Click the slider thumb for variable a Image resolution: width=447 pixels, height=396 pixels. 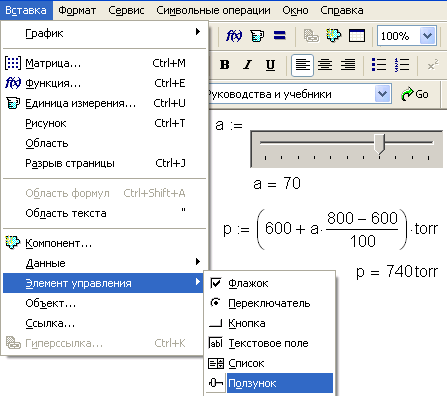point(379,144)
